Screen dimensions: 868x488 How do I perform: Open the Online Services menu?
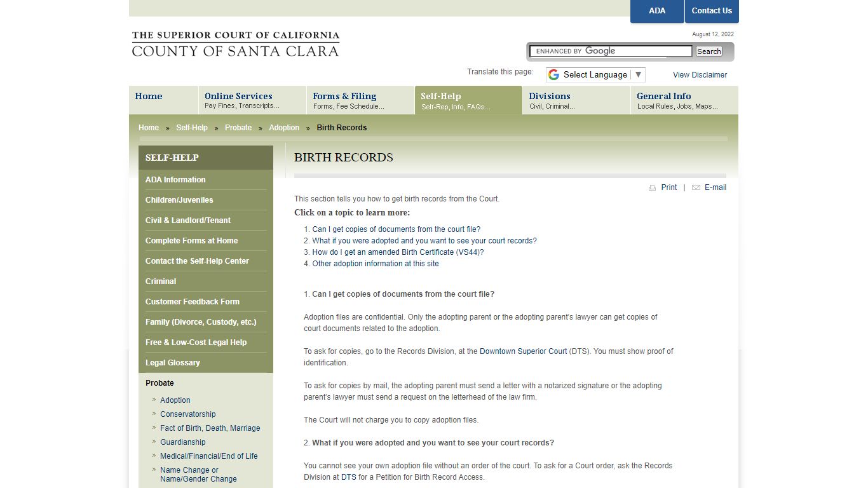(252, 100)
